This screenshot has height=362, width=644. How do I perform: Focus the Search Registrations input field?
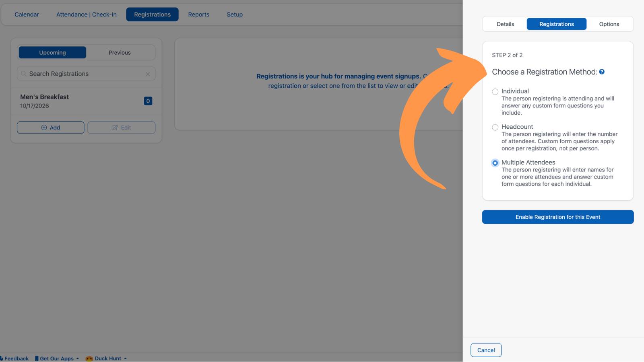pos(86,74)
